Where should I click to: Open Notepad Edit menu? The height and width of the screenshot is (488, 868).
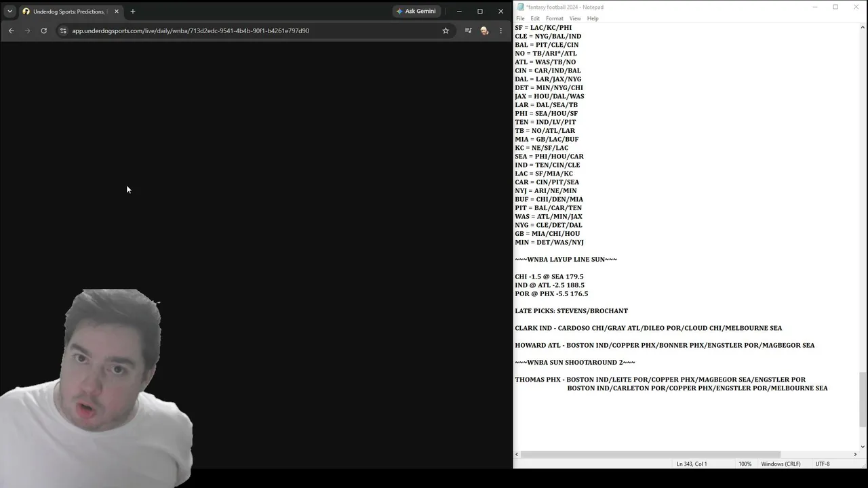pyautogui.click(x=535, y=18)
